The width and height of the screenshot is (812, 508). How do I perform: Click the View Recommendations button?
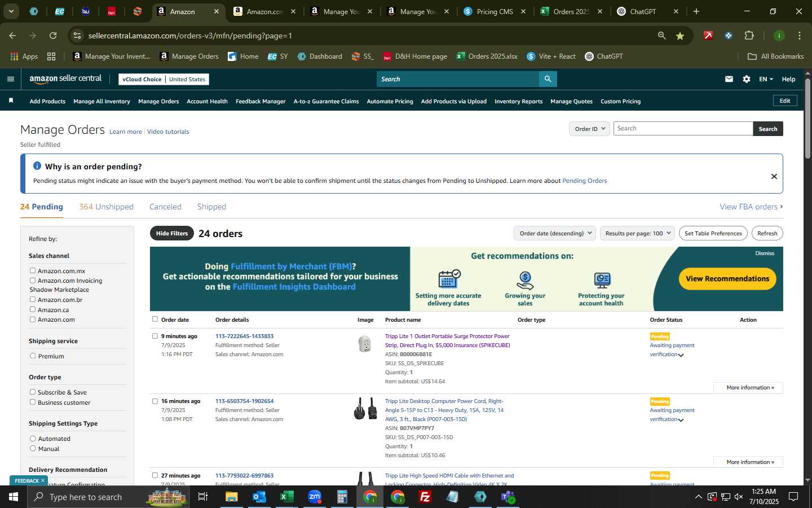[727, 279]
